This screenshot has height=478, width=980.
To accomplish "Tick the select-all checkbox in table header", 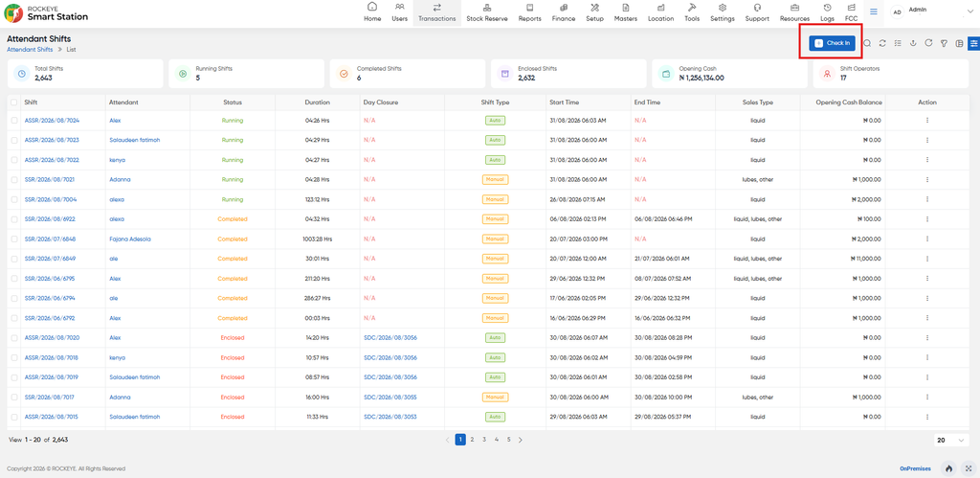I will point(13,102).
